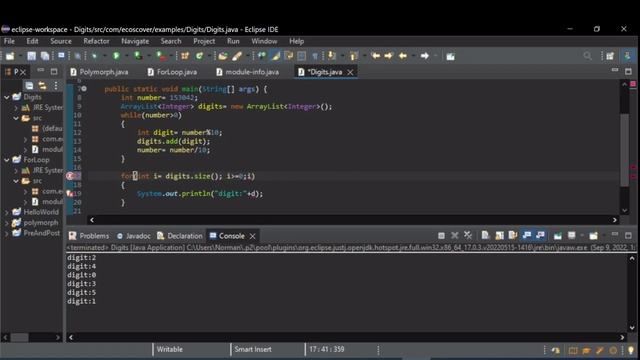
Task: Click Remove Launch icon in Console toolbar
Action: point(455,236)
